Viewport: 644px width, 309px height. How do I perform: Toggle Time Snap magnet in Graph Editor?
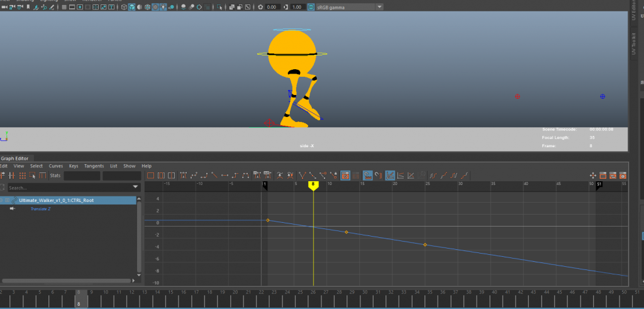[x=367, y=176]
